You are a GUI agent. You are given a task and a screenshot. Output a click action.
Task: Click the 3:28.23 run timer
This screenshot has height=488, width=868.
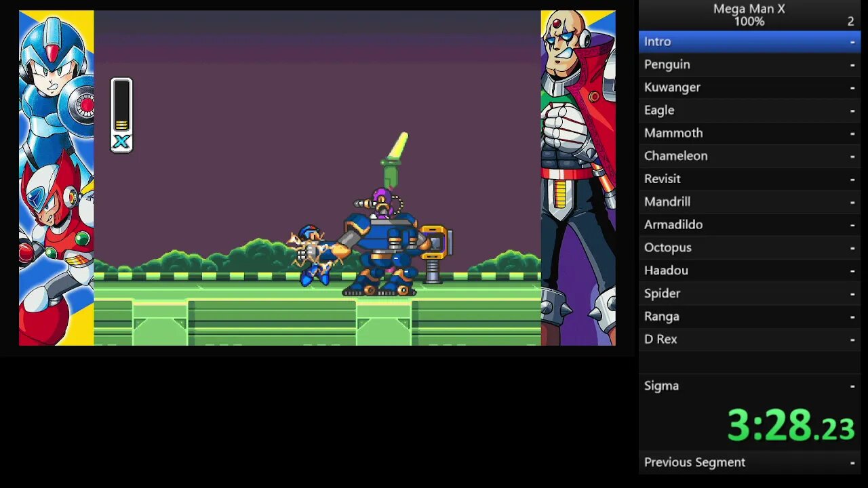[791, 426]
